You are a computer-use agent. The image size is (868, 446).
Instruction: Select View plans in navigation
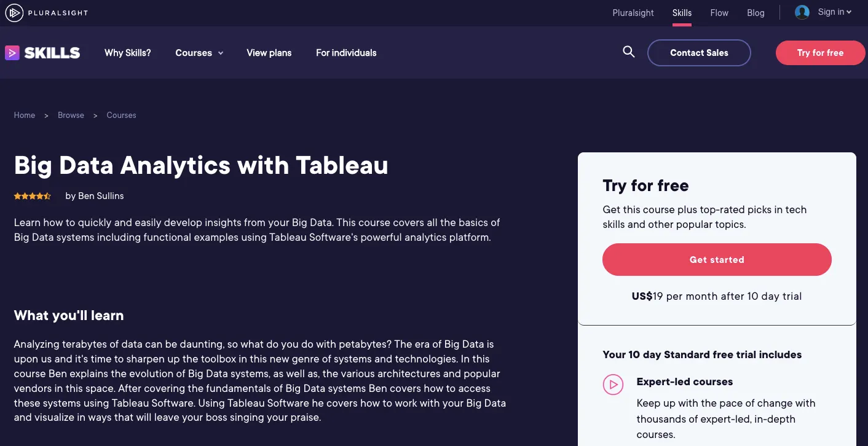click(269, 53)
